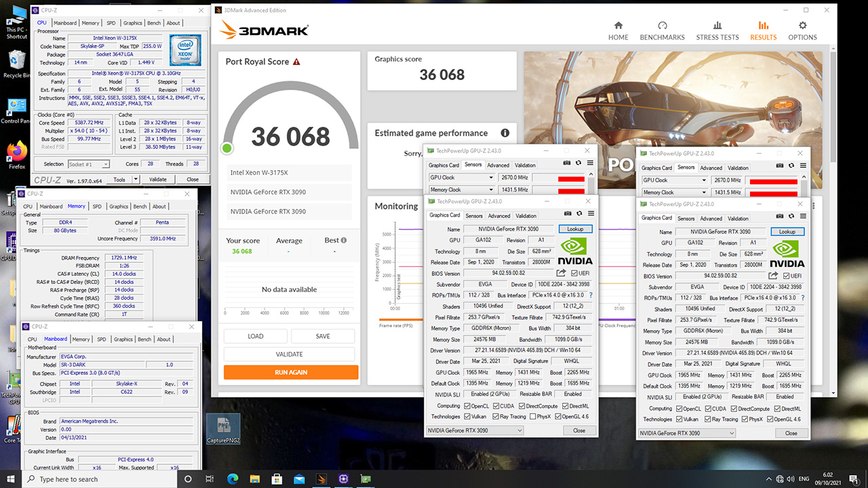Open Validation tab in left GPU-Z Sensors window
Image resolution: width=868 pixels, height=488 pixels.
(525, 165)
